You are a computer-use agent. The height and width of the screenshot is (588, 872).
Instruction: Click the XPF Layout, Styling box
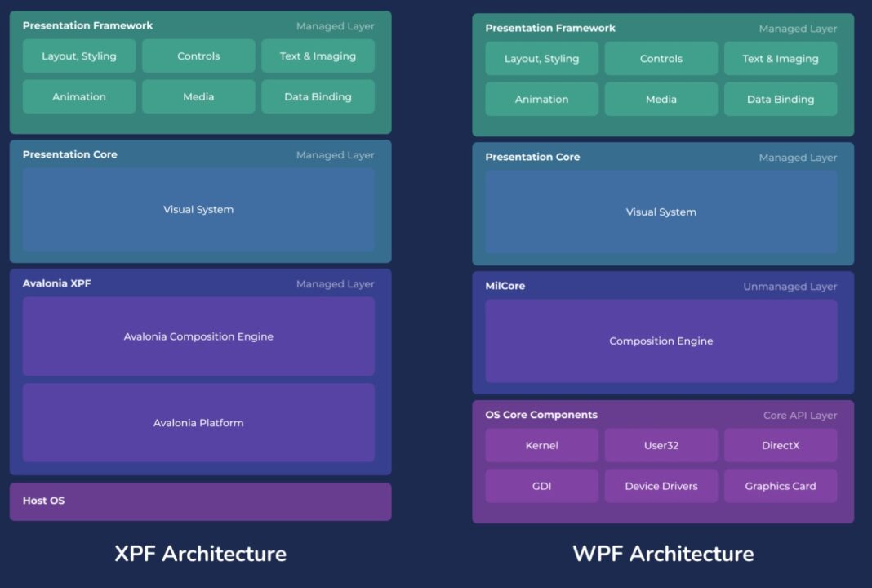(x=79, y=56)
